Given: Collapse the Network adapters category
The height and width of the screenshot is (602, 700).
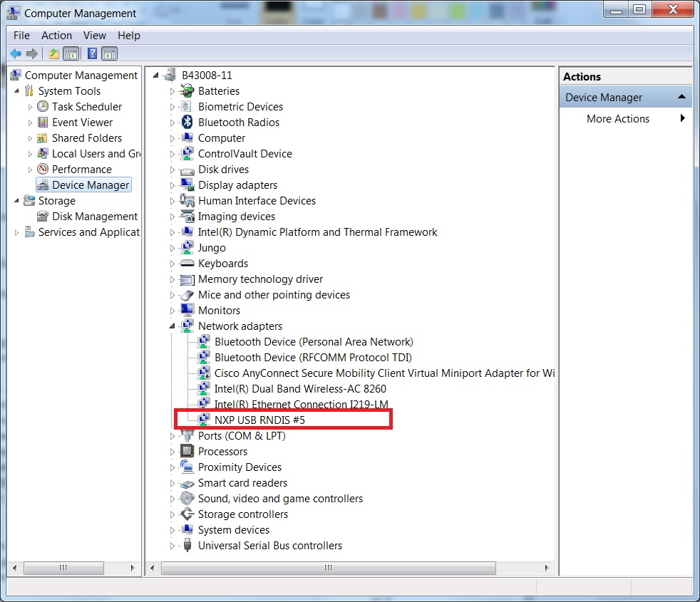Looking at the screenshot, I should point(173,326).
